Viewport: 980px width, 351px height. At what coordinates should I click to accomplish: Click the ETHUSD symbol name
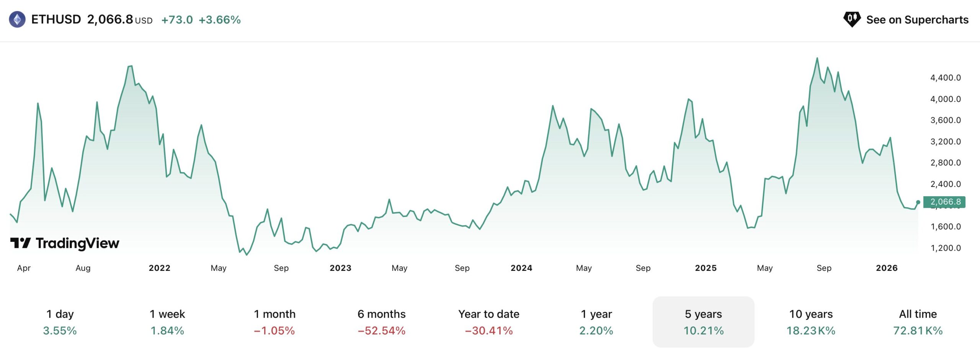coord(56,20)
